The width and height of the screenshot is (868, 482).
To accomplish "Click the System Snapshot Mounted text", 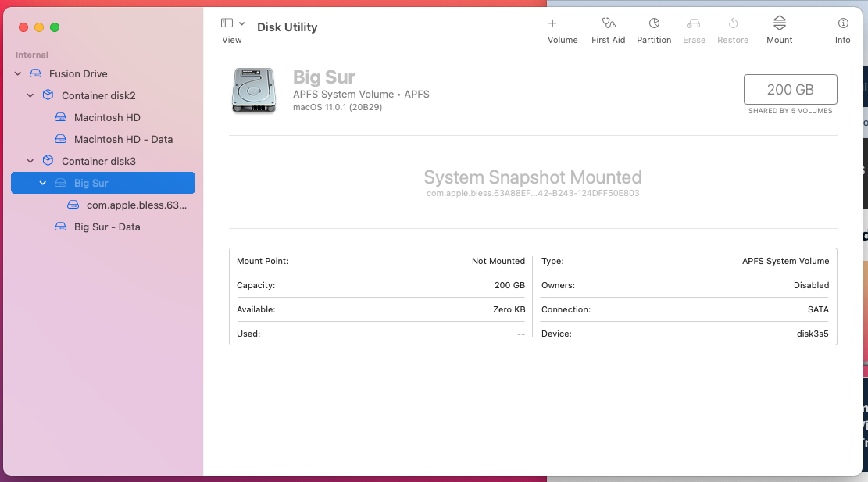I will pyautogui.click(x=533, y=177).
